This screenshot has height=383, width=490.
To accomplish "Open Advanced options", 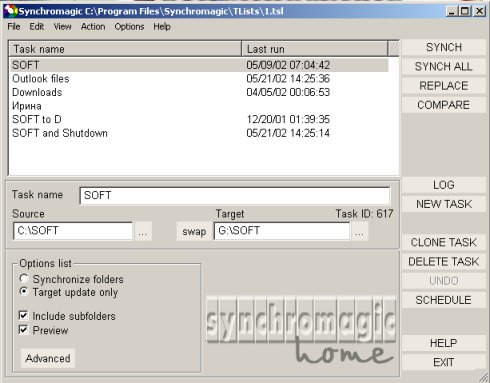I will [48, 358].
